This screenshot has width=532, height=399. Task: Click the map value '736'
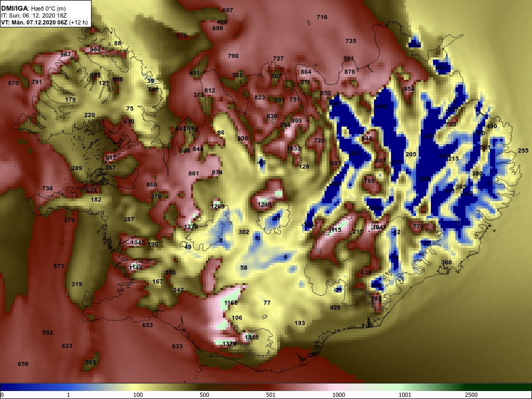point(47,189)
